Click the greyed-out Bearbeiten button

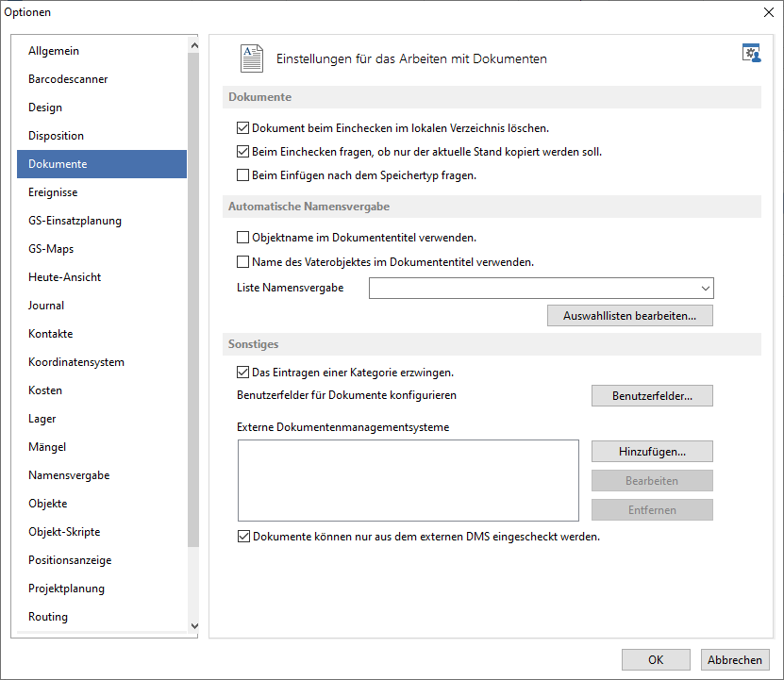652,480
